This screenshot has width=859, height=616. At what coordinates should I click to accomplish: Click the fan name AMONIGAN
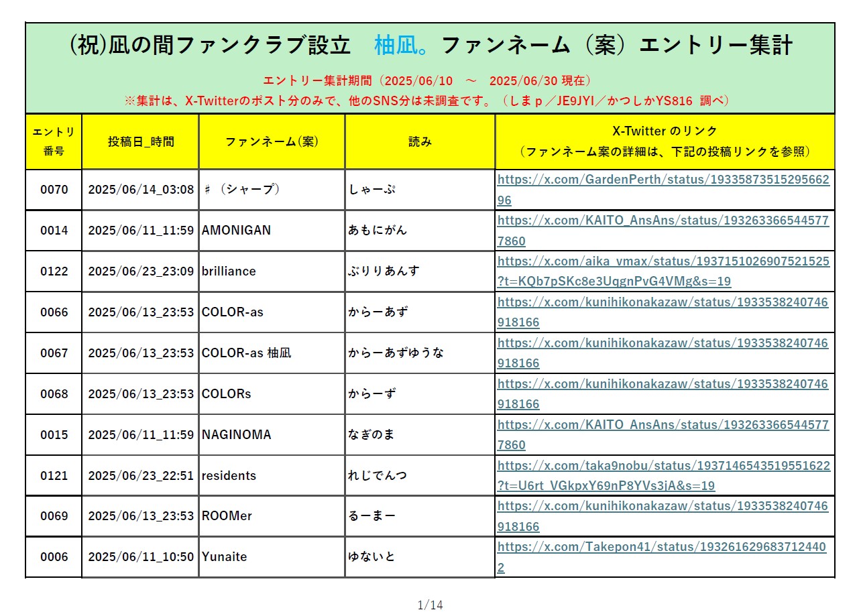pyautogui.click(x=236, y=231)
